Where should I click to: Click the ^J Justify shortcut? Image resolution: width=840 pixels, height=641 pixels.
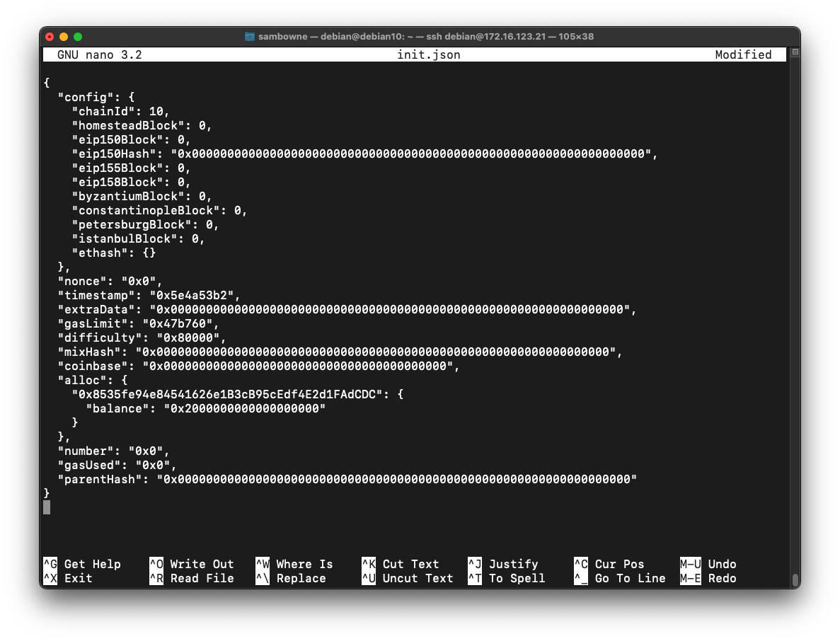click(503, 564)
